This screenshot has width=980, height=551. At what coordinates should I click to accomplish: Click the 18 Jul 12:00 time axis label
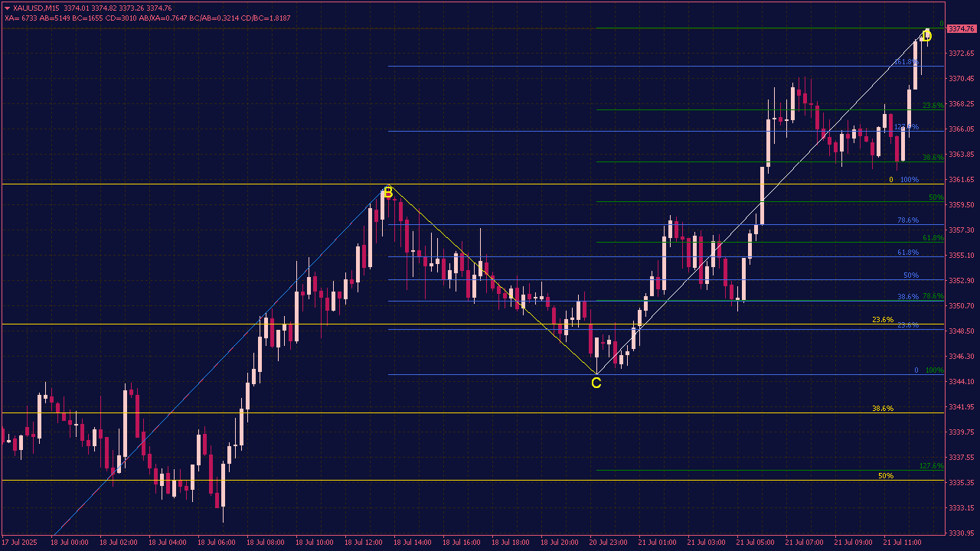click(x=363, y=543)
